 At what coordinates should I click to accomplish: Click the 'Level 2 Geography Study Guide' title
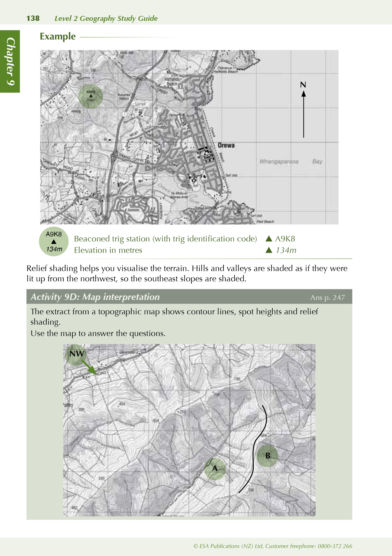click(106, 18)
